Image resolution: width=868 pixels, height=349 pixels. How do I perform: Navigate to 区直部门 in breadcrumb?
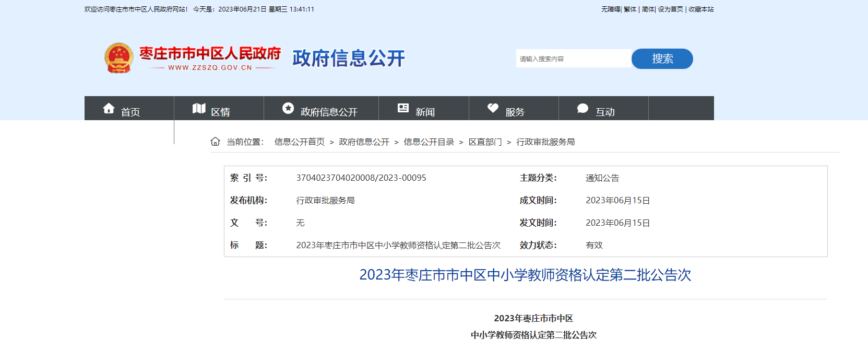485,142
